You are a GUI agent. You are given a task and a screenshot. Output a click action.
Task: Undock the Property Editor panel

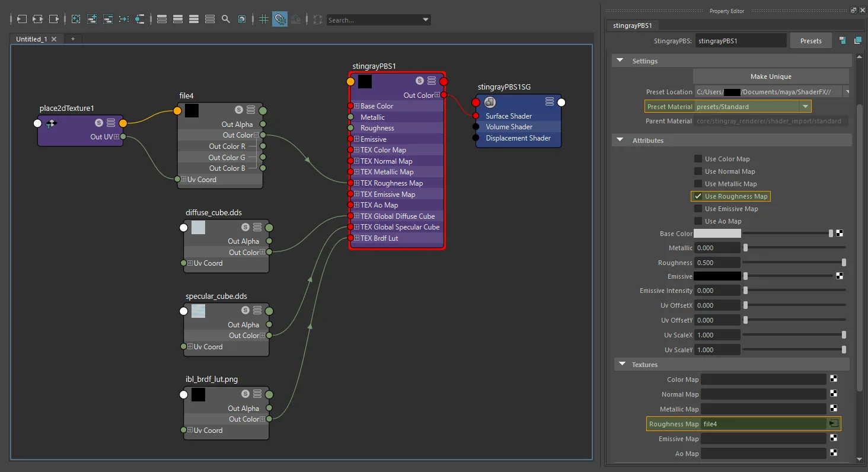(x=854, y=10)
